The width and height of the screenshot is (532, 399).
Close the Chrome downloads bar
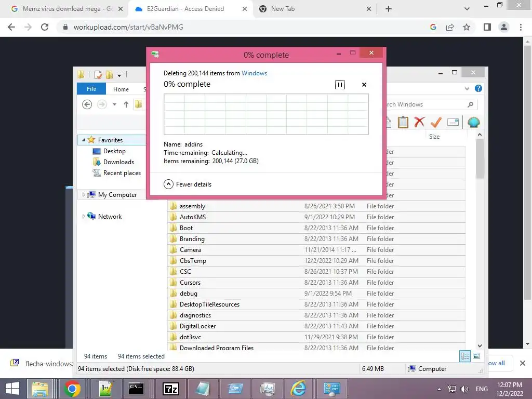(523, 363)
